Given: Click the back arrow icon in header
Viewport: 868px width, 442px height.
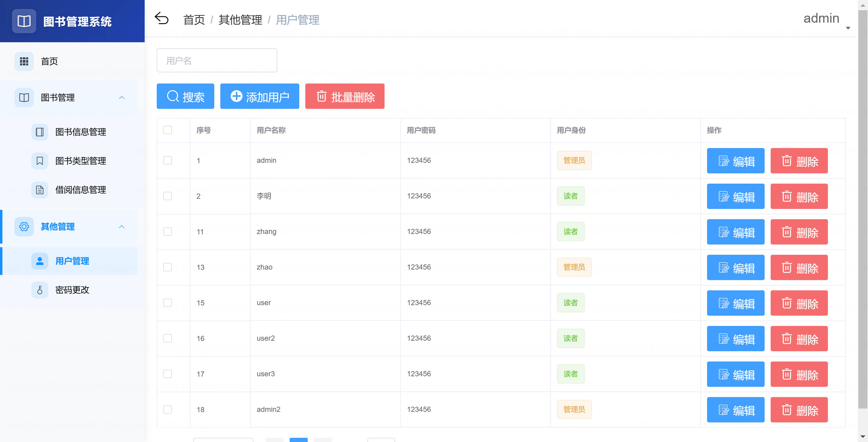Looking at the screenshot, I should [x=162, y=19].
